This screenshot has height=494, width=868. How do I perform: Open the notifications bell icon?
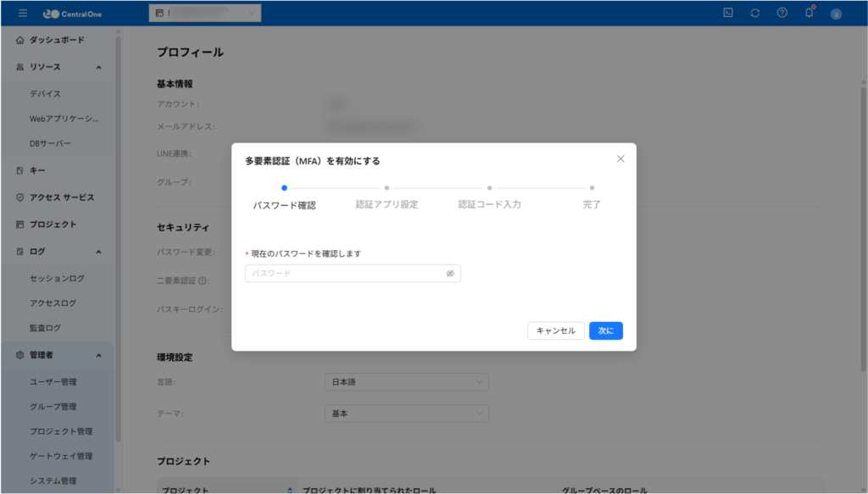pyautogui.click(x=809, y=13)
